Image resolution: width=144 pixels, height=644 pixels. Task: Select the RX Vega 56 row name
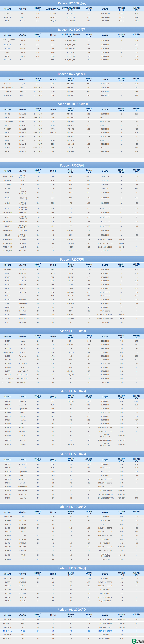click(7, 95)
